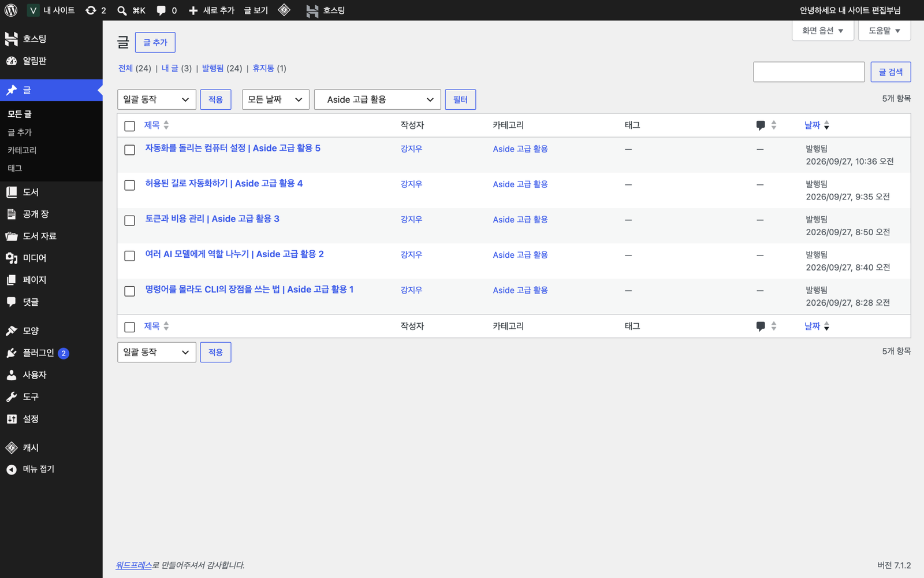Sort by comments column icon in header
924x578 pixels.
[766, 125]
